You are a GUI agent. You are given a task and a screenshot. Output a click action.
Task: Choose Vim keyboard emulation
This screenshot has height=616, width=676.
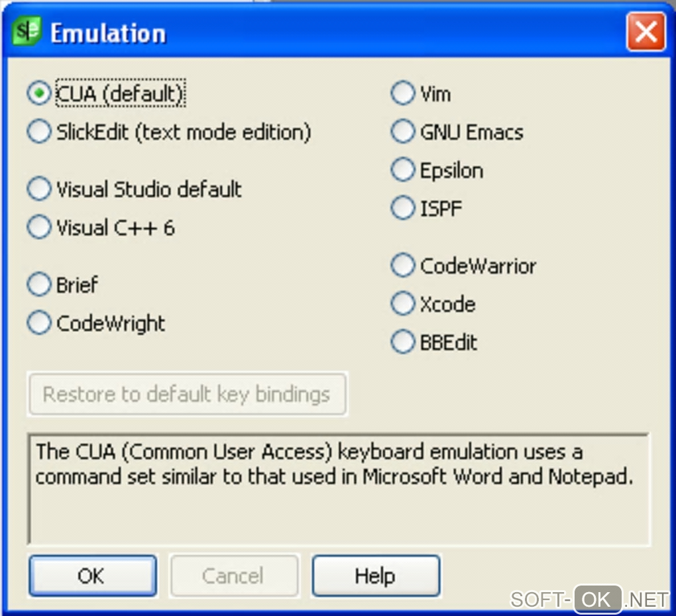(x=403, y=93)
